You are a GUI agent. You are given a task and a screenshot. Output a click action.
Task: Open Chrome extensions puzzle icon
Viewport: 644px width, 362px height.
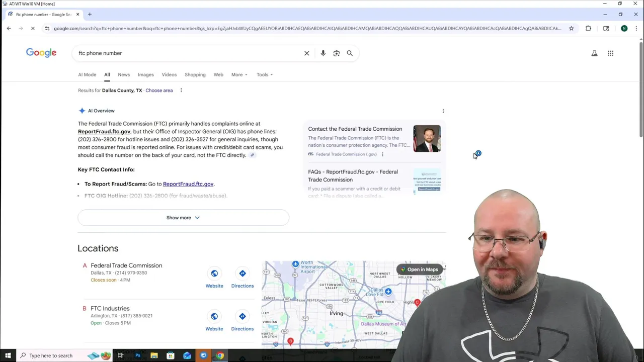coord(588,28)
